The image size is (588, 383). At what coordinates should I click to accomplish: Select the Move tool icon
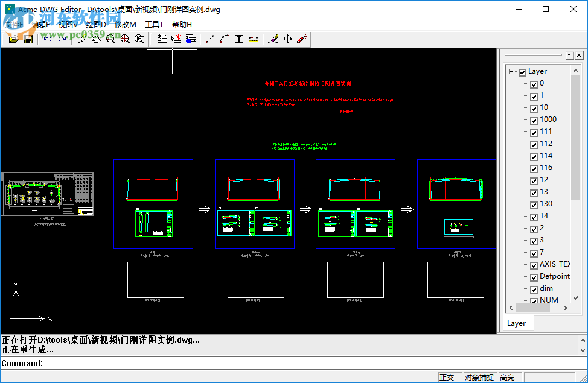[286, 38]
